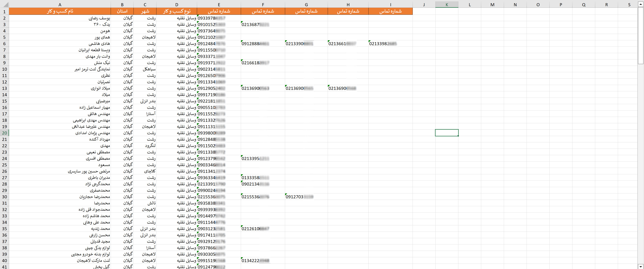Screen dimensions: 644x269
Task: Select phone cell starting 0912703 in row 30
Action: coord(306,197)
